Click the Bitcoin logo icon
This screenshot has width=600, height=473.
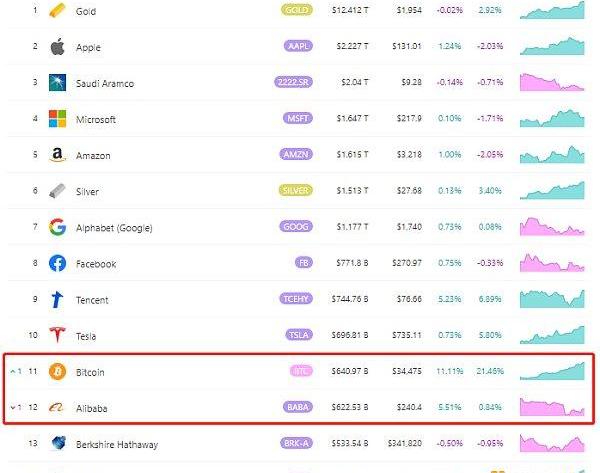[x=57, y=372]
